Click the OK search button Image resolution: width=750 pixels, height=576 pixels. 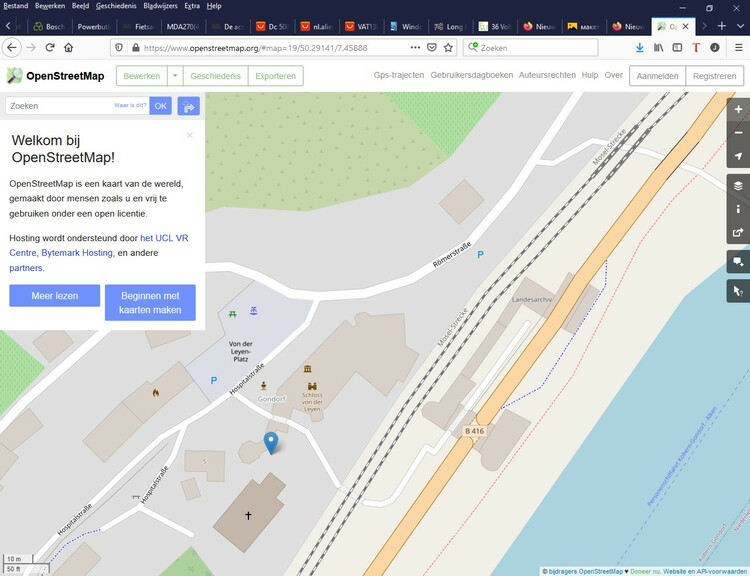click(160, 106)
